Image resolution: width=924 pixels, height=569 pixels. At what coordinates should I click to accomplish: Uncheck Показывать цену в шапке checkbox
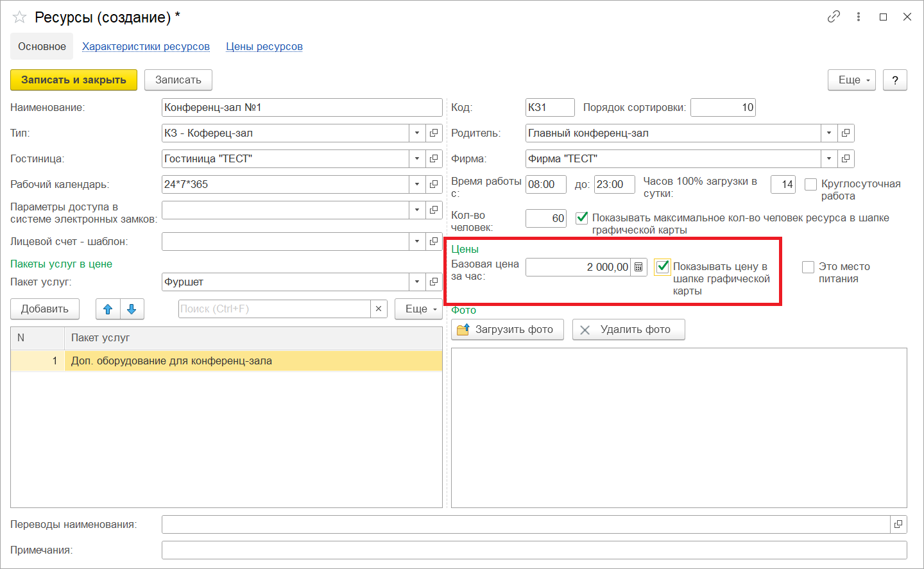coord(663,267)
